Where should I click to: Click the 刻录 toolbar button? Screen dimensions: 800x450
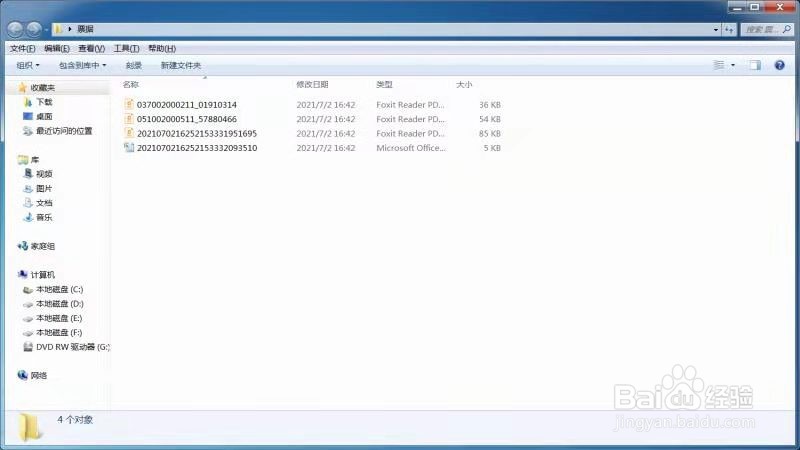pos(134,65)
